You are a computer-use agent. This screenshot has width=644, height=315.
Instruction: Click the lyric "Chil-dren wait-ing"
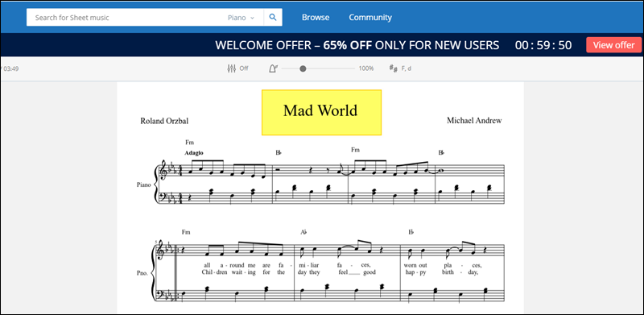pyautogui.click(x=229, y=271)
